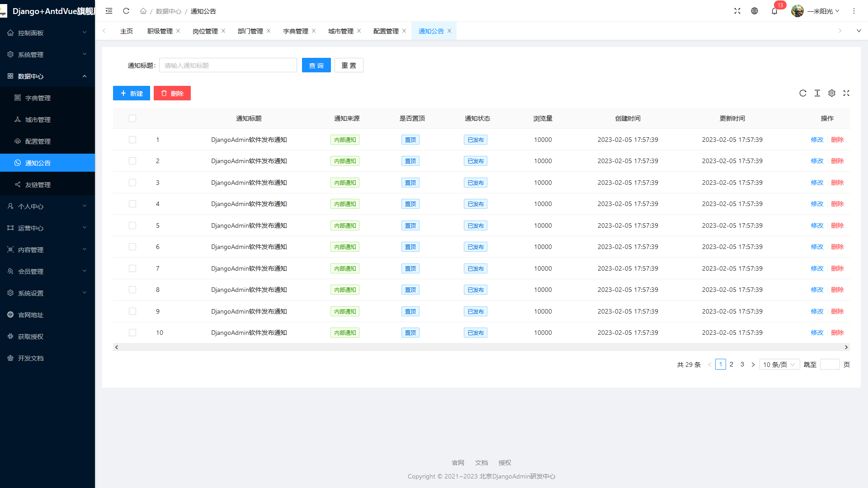868x488 pixels.
Task: Tick the checkbox for row 3
Action: click(x=132, y=183)
